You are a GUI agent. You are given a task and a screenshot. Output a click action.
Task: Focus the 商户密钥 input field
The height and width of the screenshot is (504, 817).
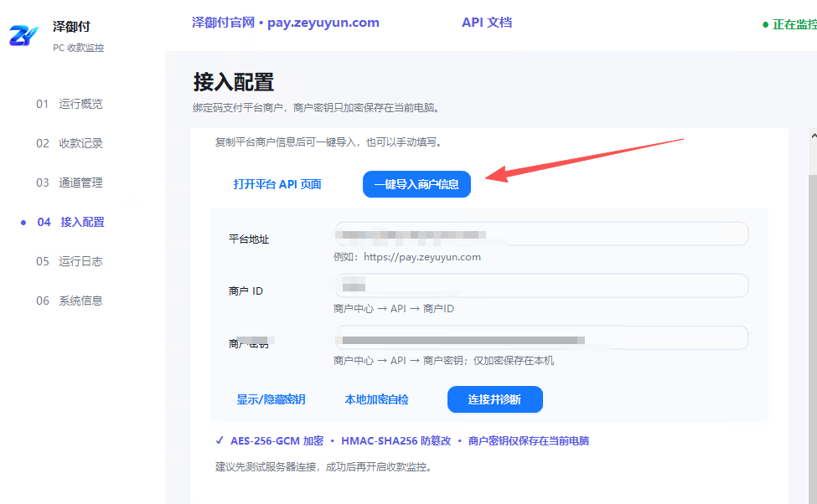pos(541,338)
